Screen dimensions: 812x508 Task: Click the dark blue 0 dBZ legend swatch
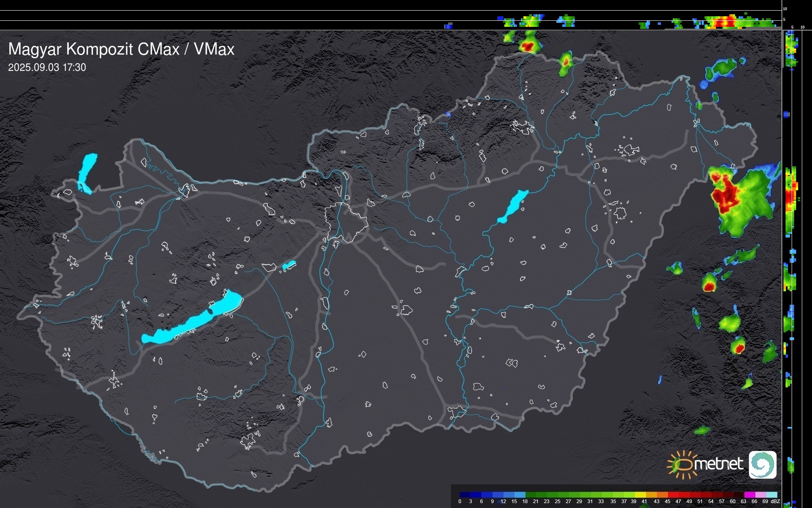pyautogui.click(x=465, y=495)
